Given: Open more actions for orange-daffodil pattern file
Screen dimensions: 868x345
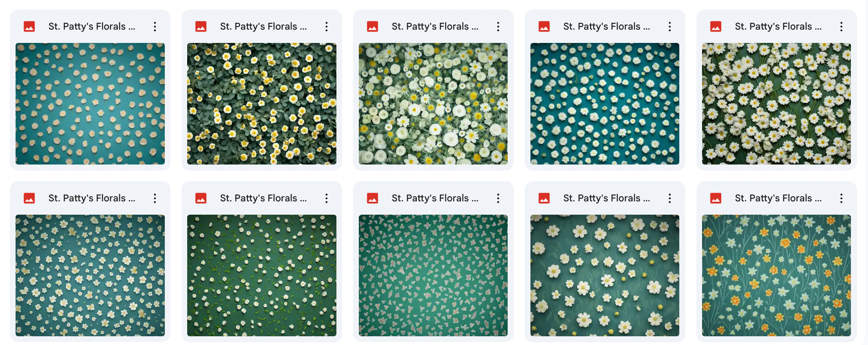Looking at the screenshot, I should (841, 198).
